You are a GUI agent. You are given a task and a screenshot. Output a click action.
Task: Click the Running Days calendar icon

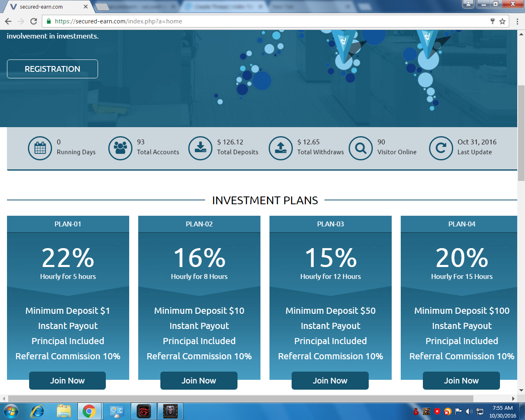click(x=40, y=148)
